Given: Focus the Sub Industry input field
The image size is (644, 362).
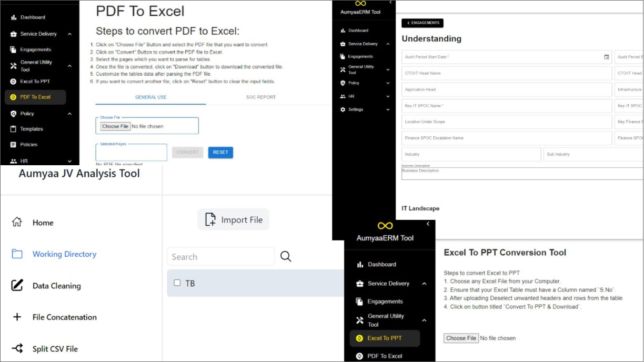Looking at the screenshot, I should point(592,155).
